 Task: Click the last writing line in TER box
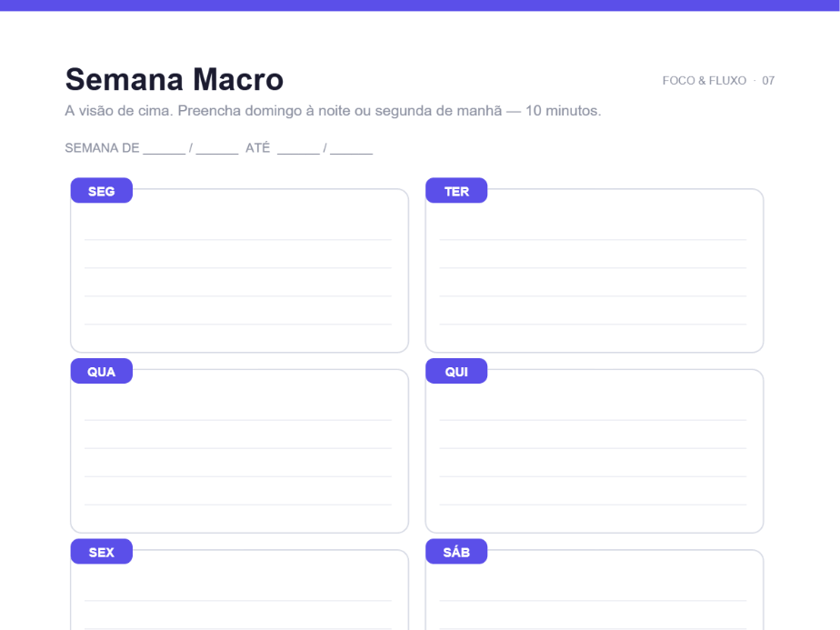coord(593,325)
